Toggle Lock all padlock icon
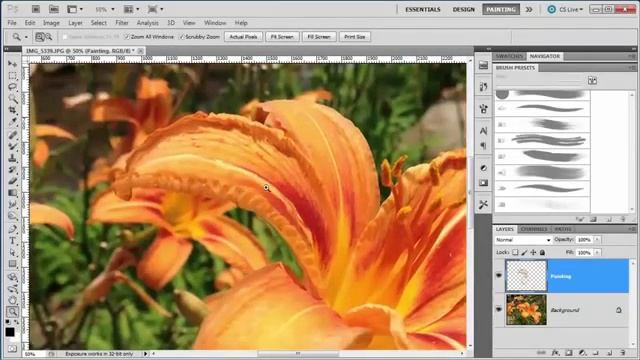 coord(542,253)
